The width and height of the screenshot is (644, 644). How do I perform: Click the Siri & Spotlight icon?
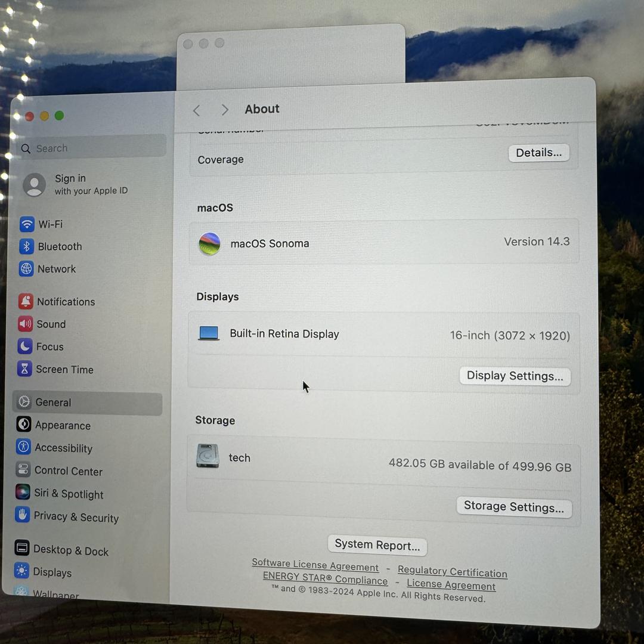pyautogui.click(x=22, y=492)
